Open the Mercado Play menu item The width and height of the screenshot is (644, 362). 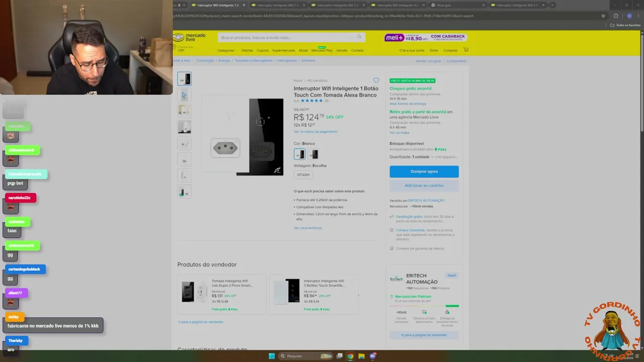coord(322,50)
